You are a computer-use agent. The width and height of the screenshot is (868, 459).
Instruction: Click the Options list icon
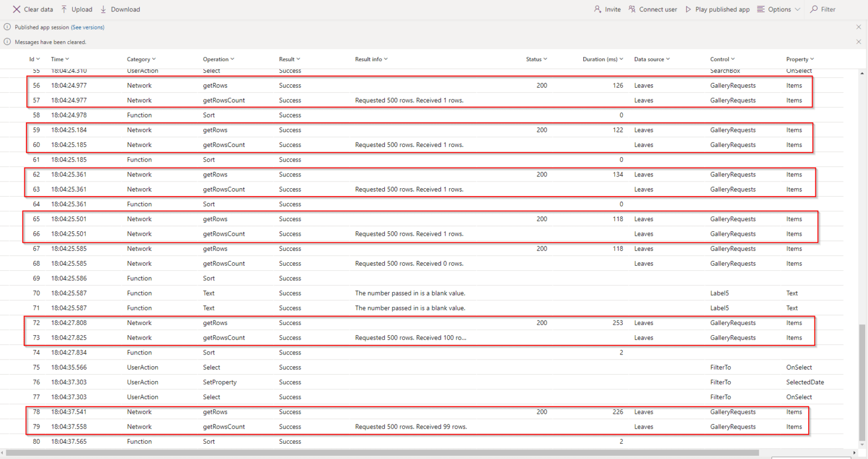760,9
